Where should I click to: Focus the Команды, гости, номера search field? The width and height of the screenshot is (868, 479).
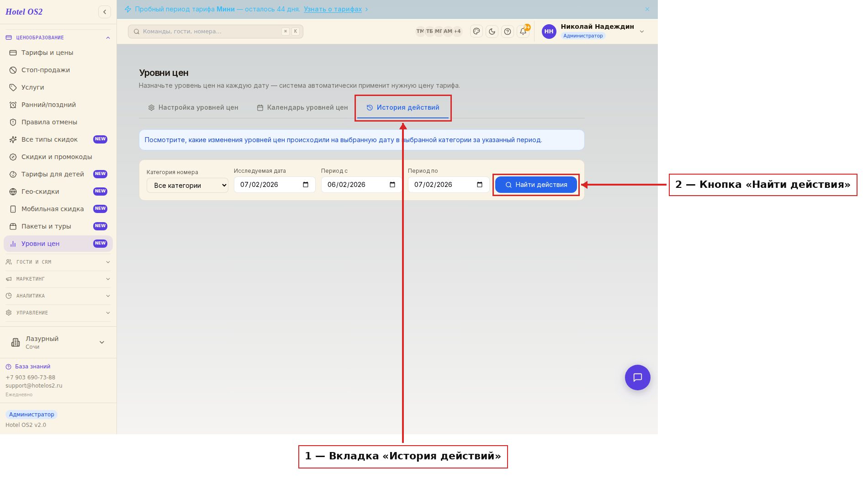[216, 32]
